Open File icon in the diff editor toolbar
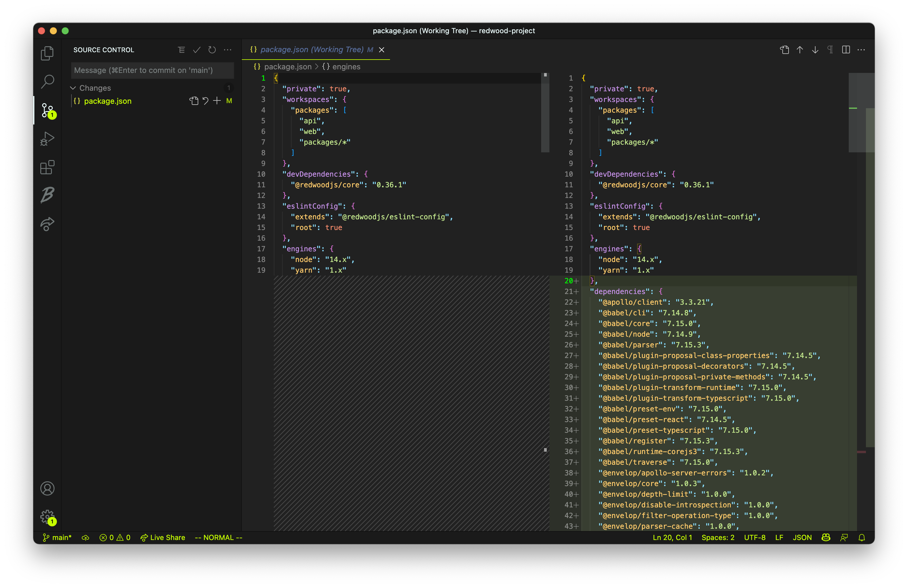The image size is (908, 588). (x=784, y=49)
